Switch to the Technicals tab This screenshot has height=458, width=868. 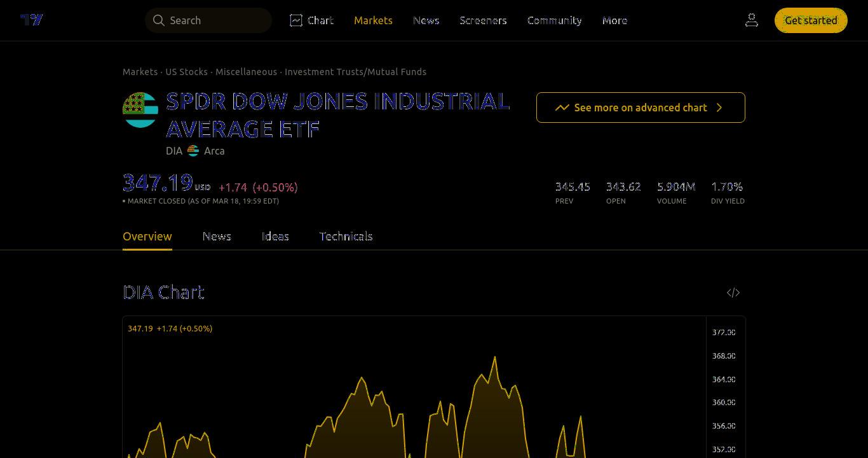click(346, 236)
